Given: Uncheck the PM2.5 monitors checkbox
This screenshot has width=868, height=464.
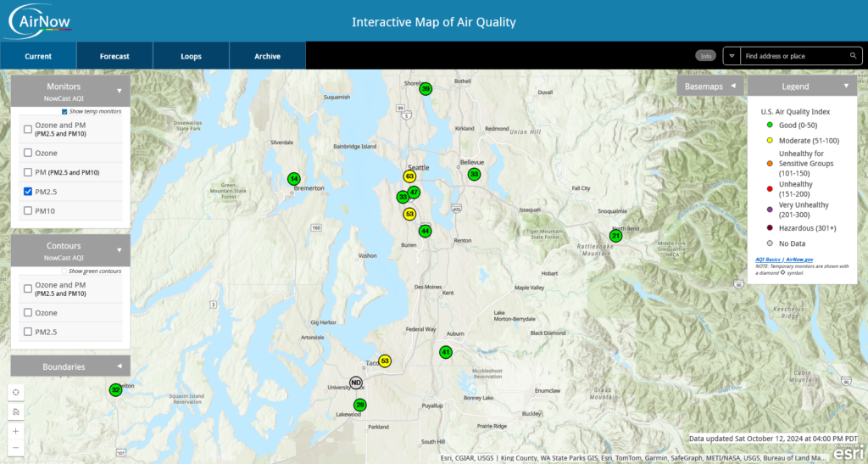Looking at the screenshot, I should [x=28, y=192].
